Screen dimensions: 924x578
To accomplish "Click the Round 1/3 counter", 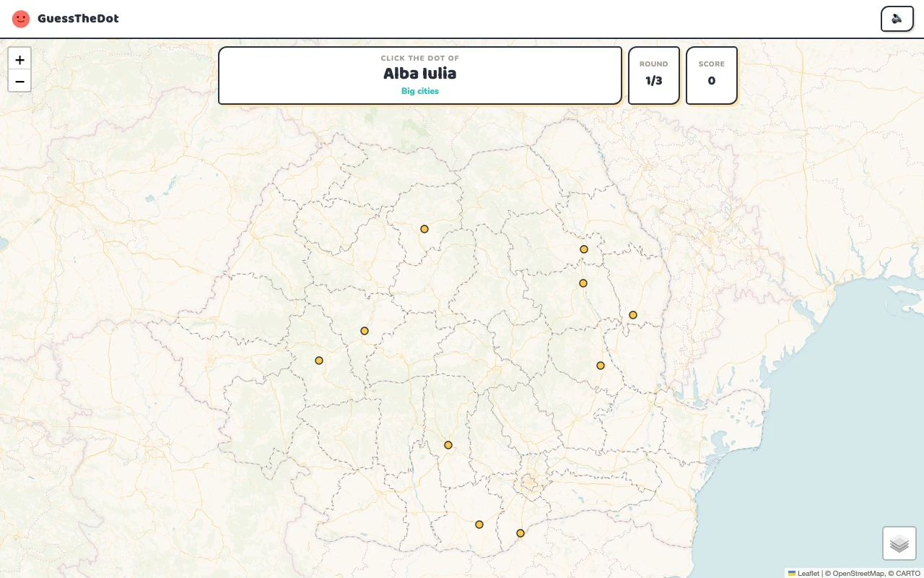I will click(654, 75).
